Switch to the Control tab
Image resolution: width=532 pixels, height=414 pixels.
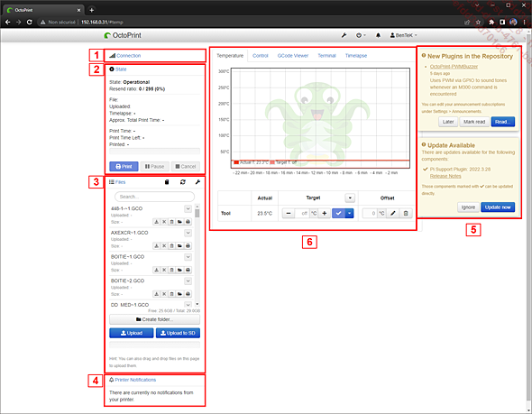coord(261,56)
